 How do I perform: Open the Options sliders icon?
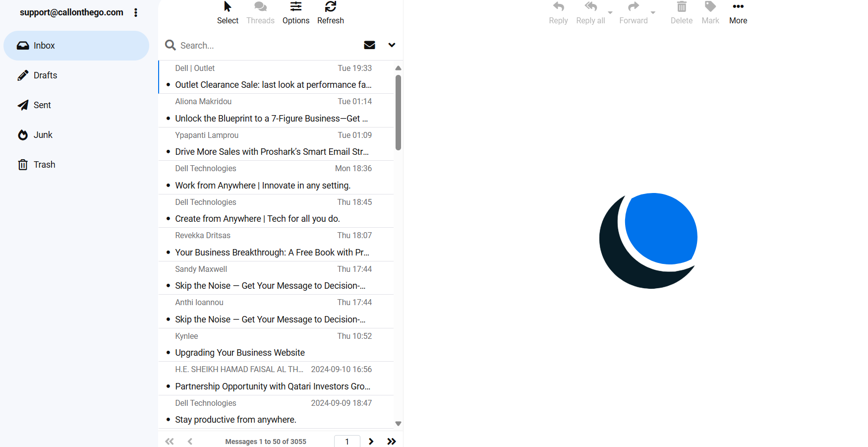click(295, 7)
